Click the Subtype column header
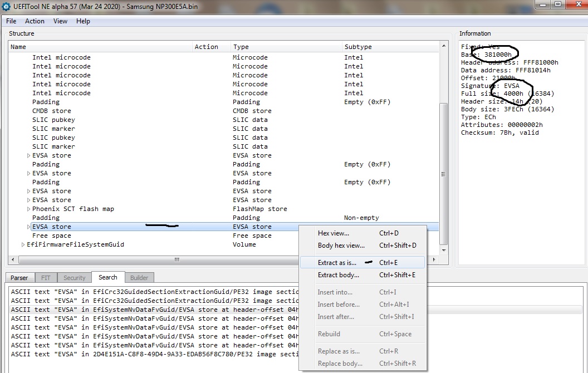The width and height of the screenshot is (588, 373). 358,47
